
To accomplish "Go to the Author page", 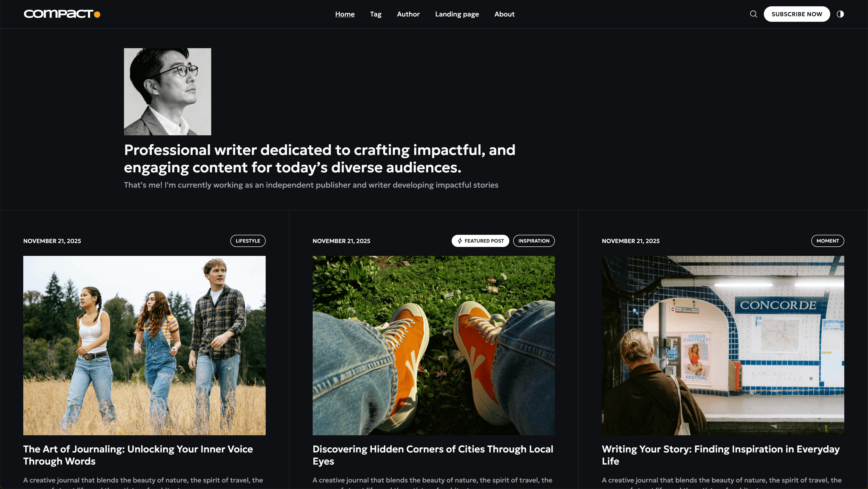I will click(408, 14).
